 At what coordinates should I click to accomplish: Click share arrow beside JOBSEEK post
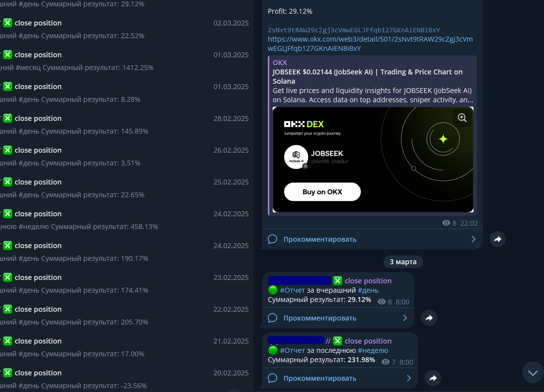pos(497,239)
